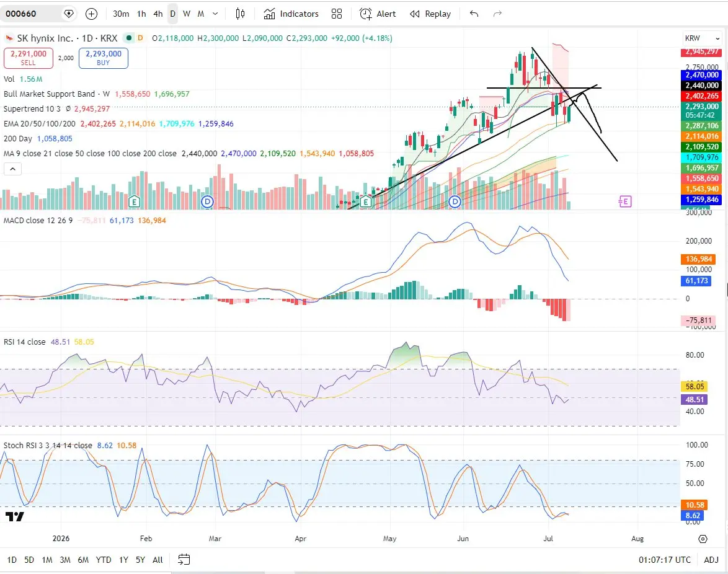Open the KRW currency dropdown

click(703, 38)
